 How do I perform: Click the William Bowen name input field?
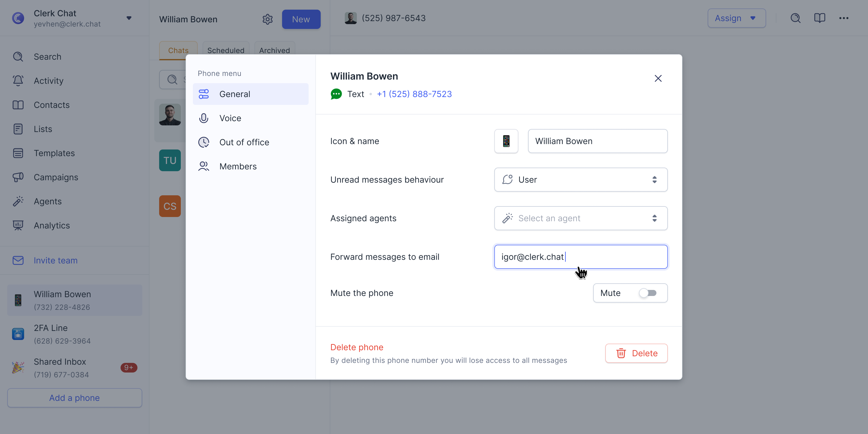point(598,141)
